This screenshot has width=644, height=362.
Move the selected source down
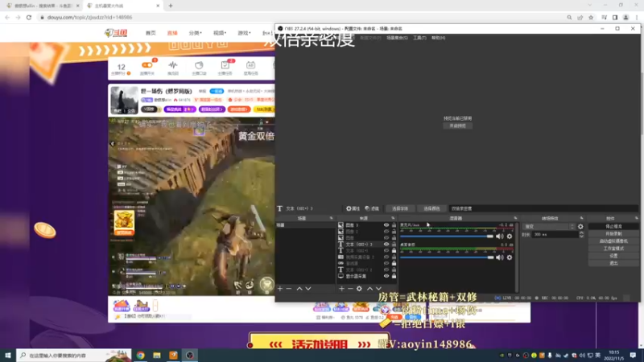378,289
